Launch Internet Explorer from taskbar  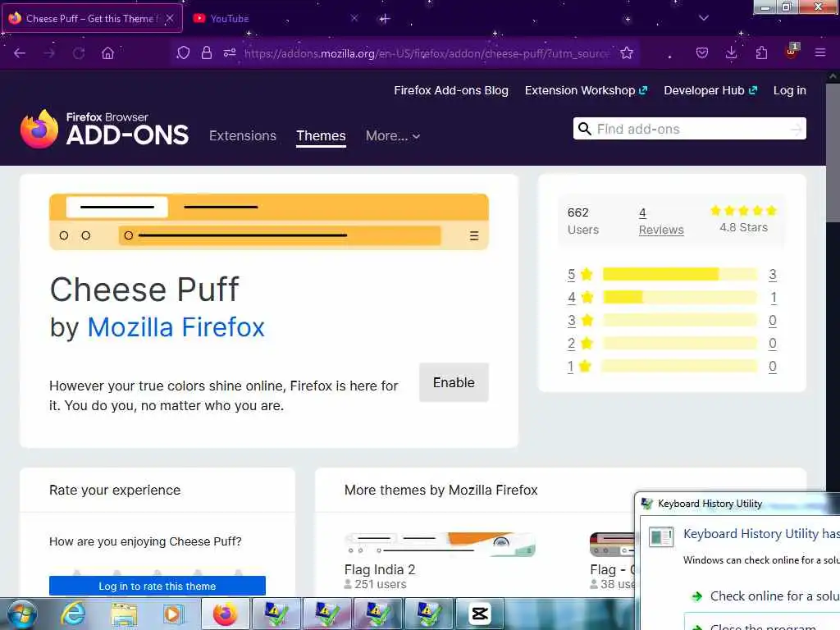[73, 614]
